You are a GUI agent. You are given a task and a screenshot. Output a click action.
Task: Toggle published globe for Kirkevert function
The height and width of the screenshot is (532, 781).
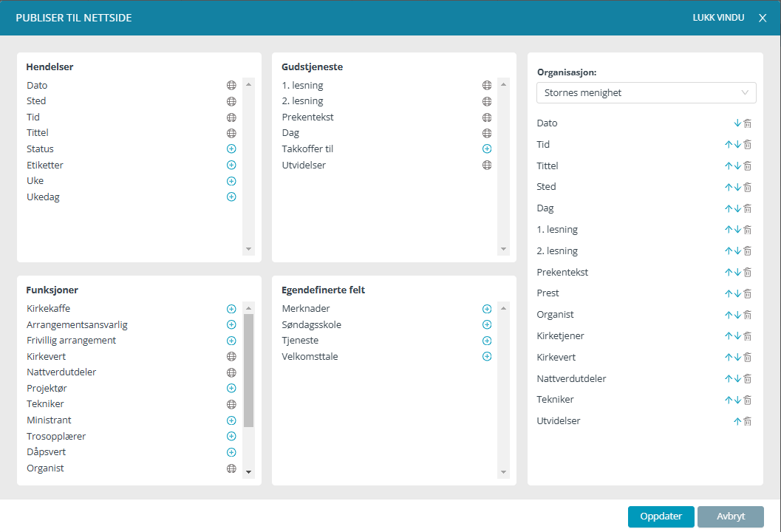pos(231,357)
